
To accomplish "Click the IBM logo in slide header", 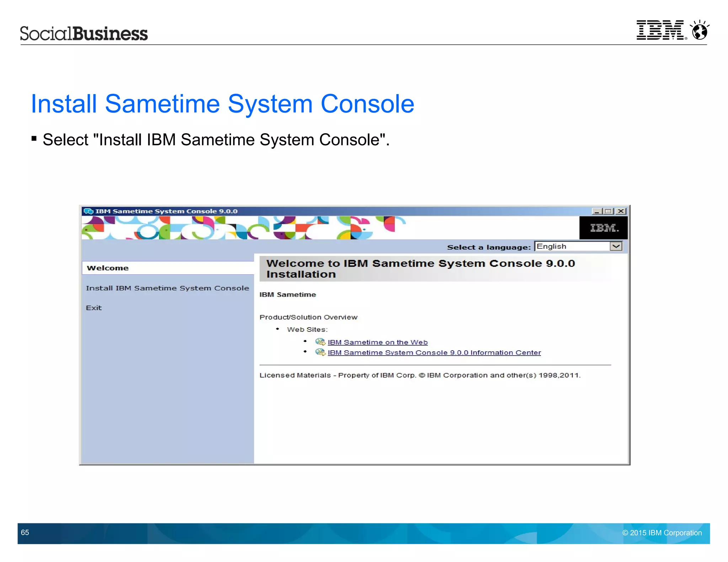I will click(661, 30).
